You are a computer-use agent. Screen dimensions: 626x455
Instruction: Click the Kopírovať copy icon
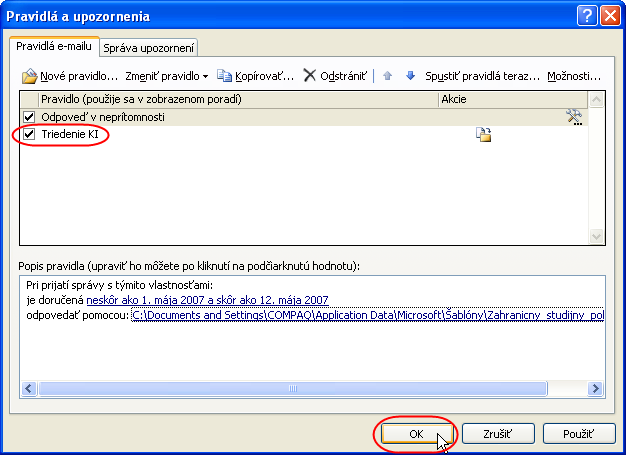click(x=224, y=75)
